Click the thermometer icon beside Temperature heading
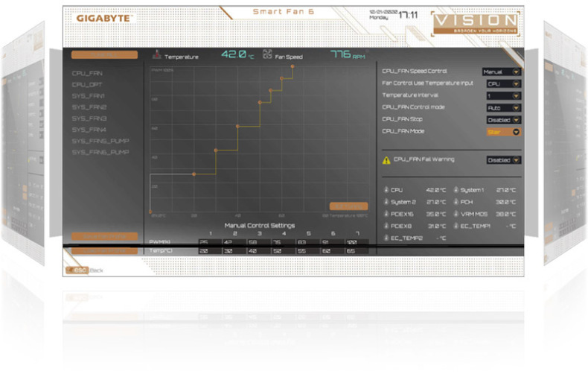Viewport: 588px width, 377px height. click(x=157, y=54)
